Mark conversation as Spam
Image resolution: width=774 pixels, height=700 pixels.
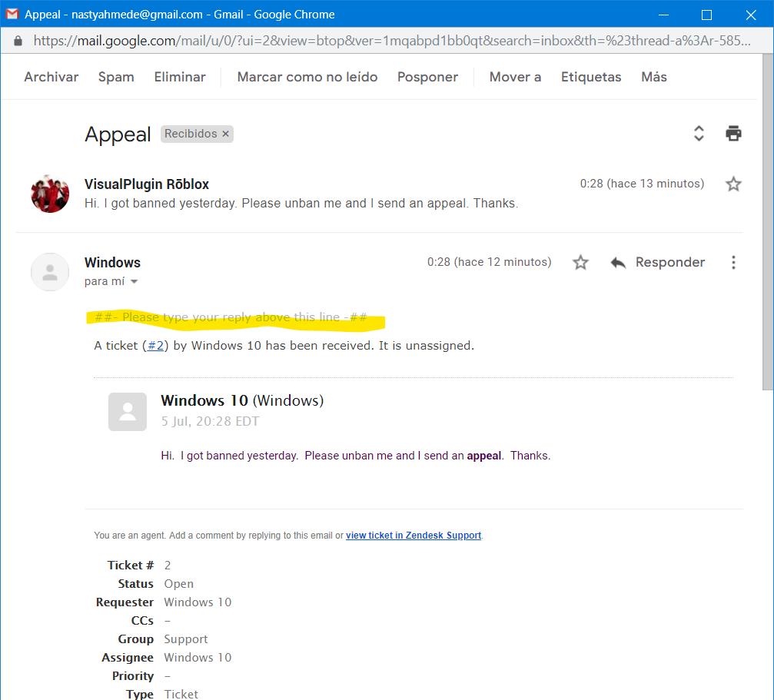[116, 77]
